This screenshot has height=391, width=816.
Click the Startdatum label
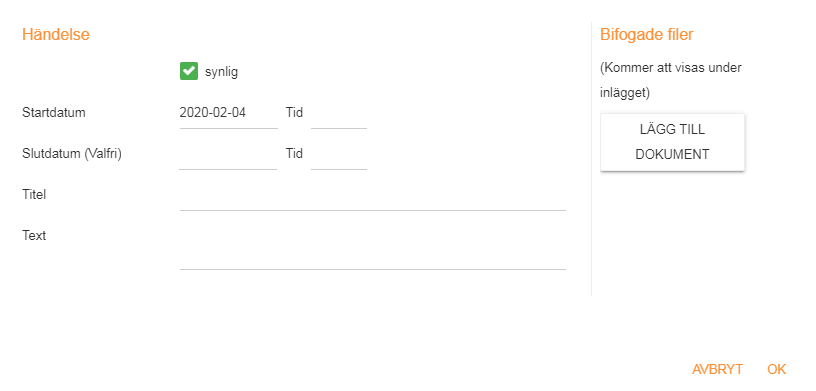tap(54, 112)
